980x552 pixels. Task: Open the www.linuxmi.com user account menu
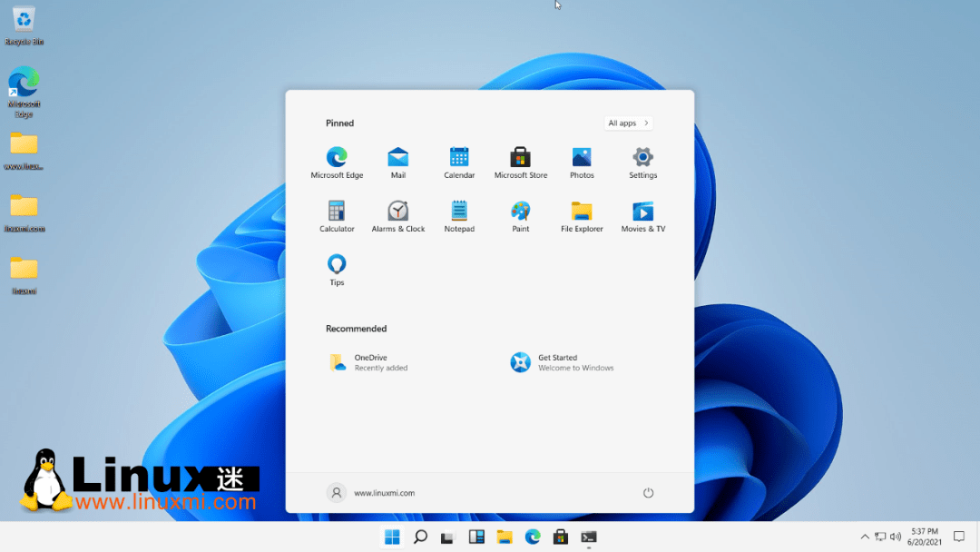tap(371, 493)
